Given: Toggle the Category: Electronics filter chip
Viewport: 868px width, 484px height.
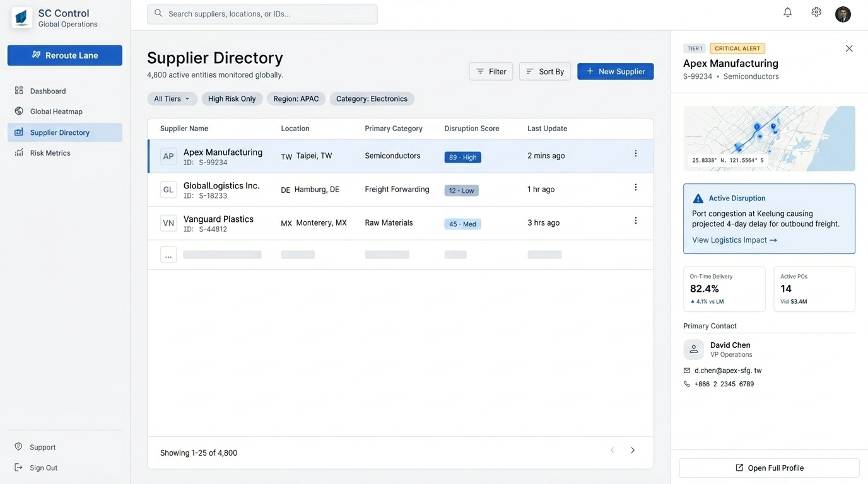Looking at the screenshot, I should tap(372, 99).
